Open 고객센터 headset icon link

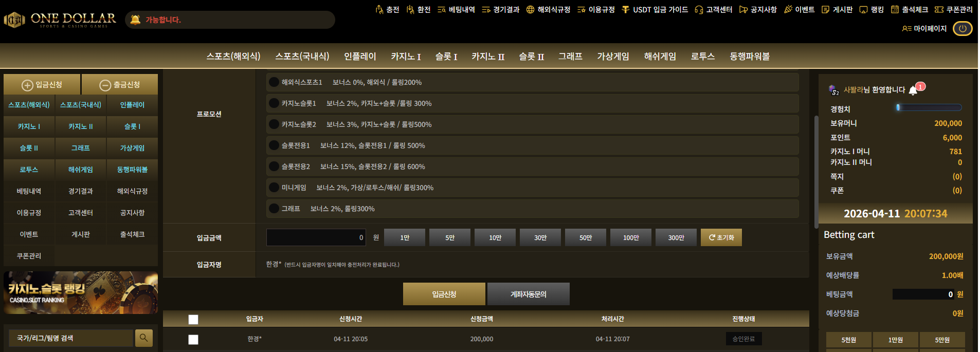(x=699, y=9)
